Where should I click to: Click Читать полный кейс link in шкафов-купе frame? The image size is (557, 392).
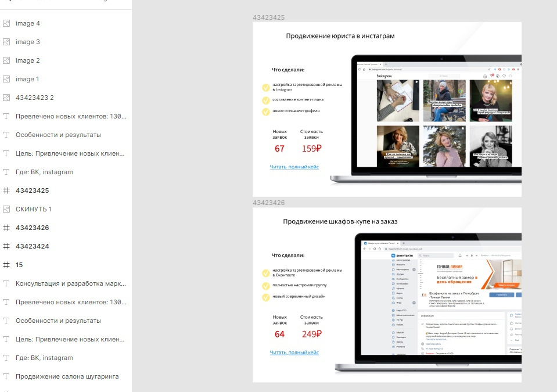[x=294, y=353]
